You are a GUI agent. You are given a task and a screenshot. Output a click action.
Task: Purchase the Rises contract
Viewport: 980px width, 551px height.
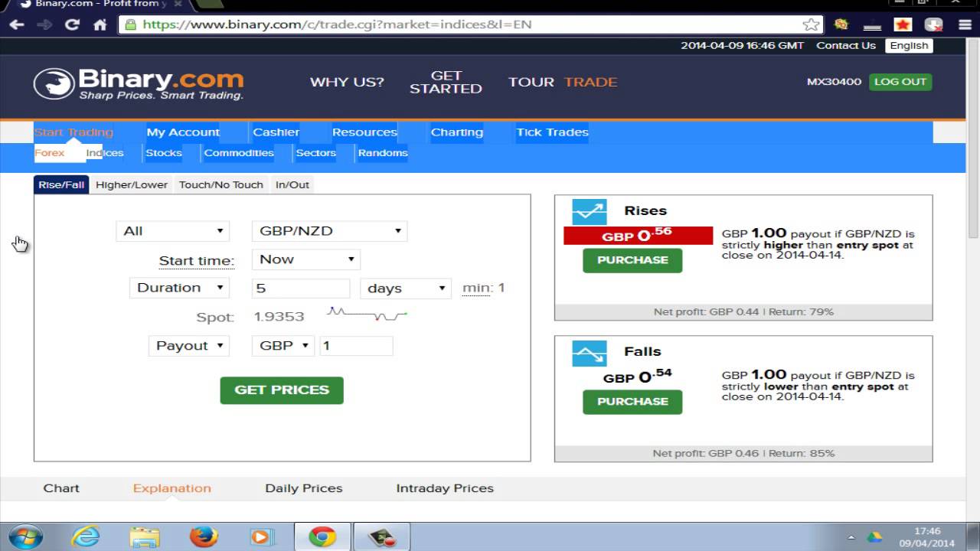(632, 260)
